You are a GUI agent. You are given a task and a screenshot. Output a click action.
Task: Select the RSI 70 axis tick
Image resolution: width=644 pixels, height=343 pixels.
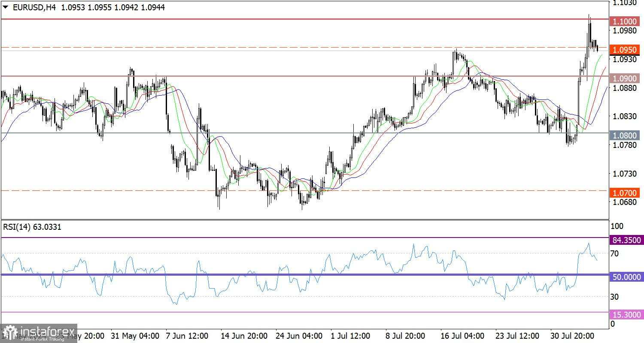coord(614,253)
